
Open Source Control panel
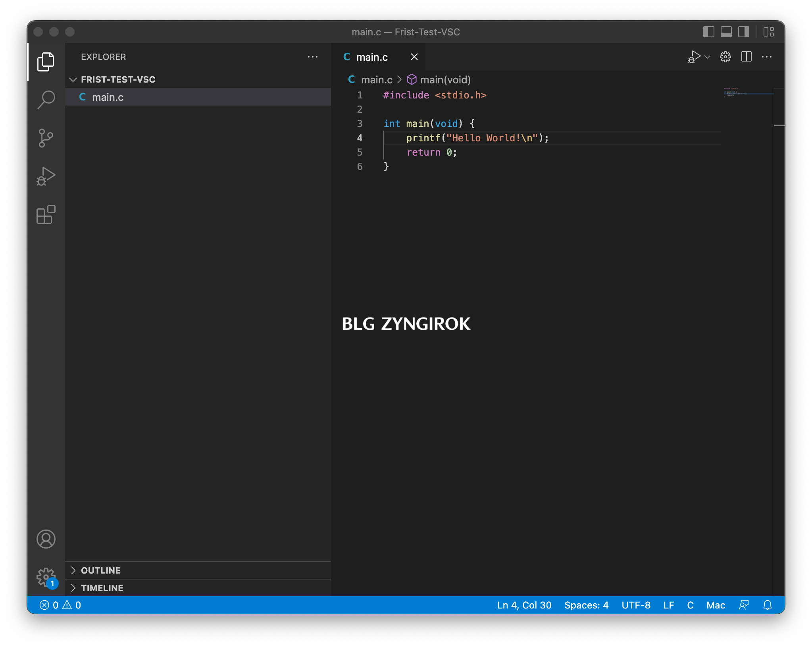[x=46, y=138]
